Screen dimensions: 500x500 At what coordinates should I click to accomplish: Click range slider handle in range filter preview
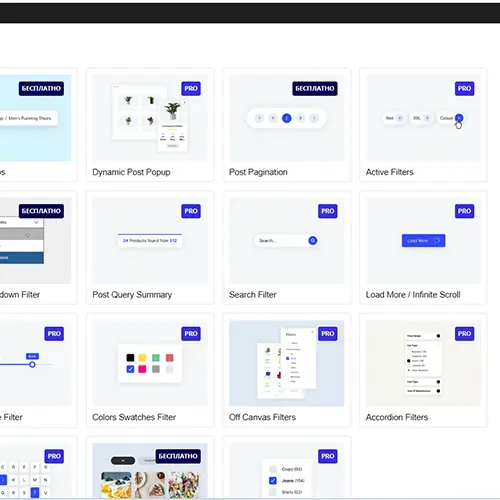coord(32,364)
